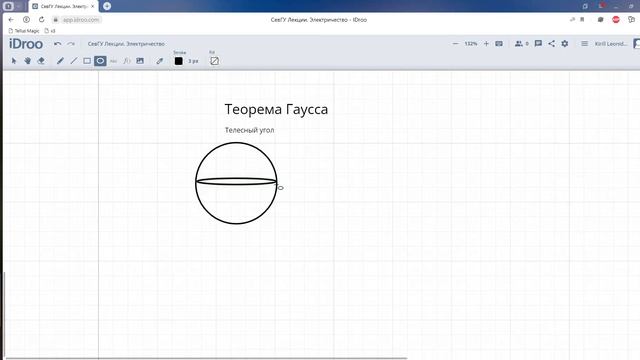This screenshot has height=360, width=640.
Task: Select the text tool
Action: point(113,61)
